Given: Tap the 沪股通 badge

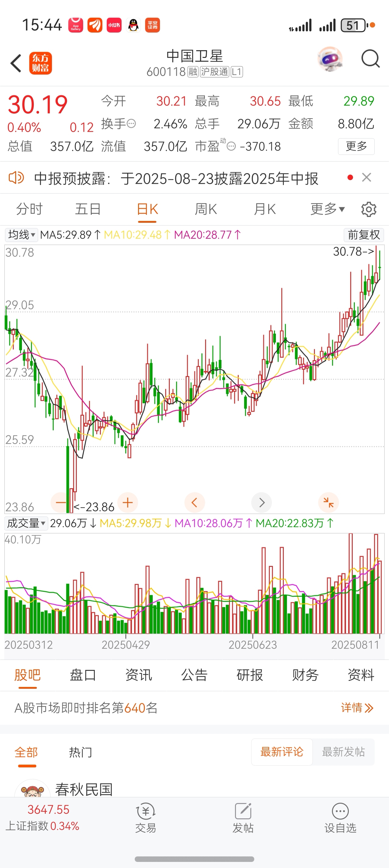Looking at the screenshot, I should (x=214, y=72).
